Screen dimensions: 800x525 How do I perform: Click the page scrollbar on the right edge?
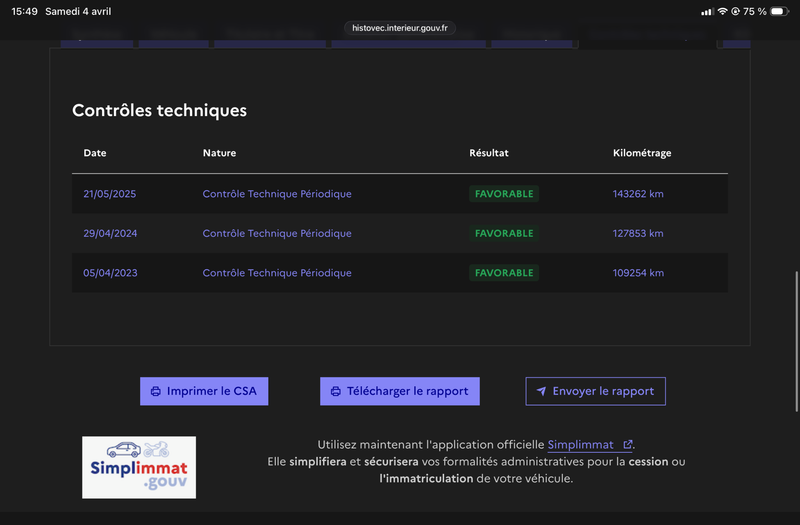coord(796,335)
